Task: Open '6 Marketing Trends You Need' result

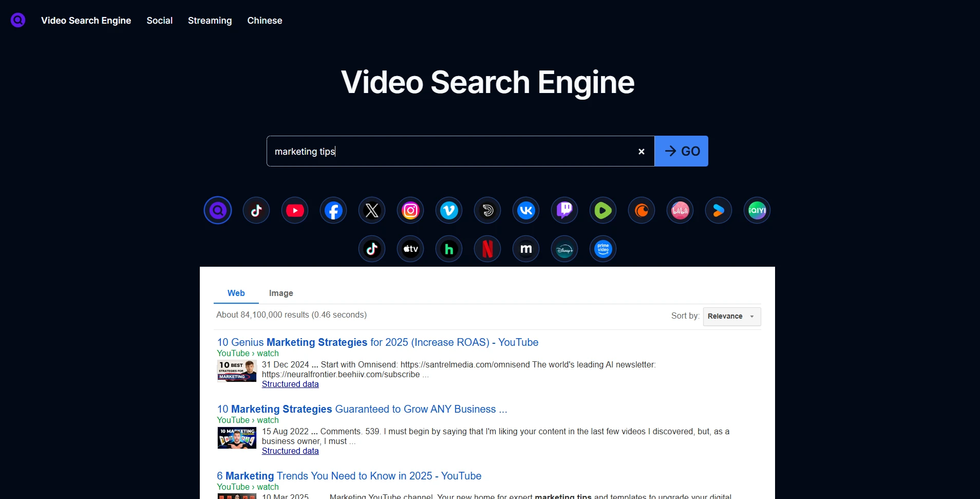Action: 349,476
